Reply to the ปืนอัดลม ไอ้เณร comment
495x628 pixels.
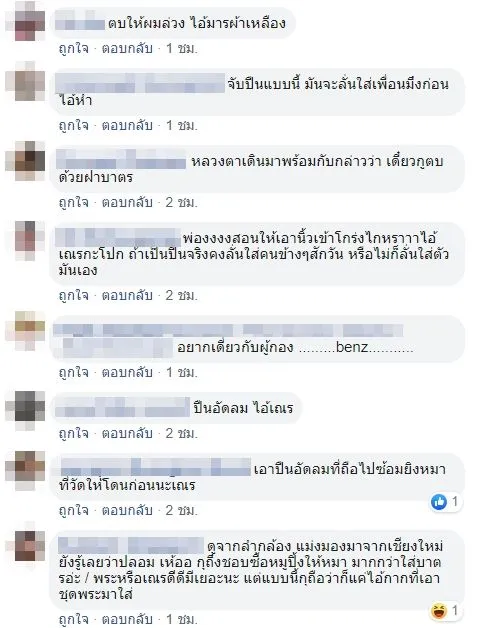pyautogui.click(x=127, y=433)
